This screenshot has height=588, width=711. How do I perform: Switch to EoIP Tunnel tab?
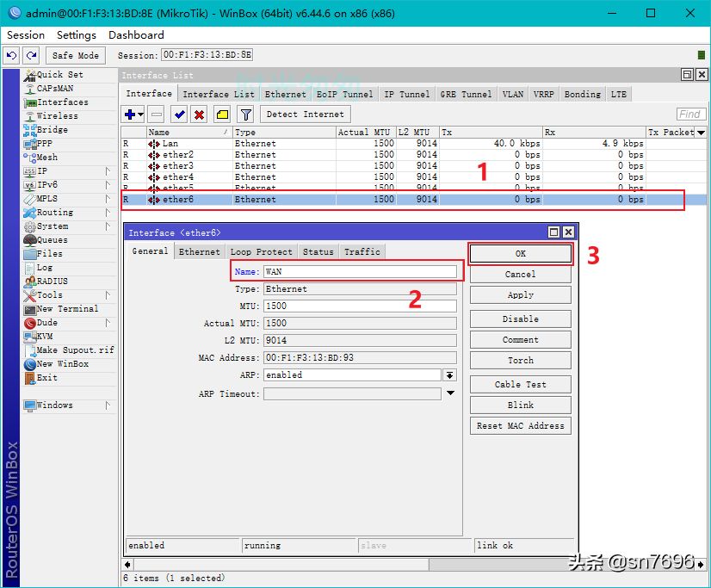tap(344, 95)
